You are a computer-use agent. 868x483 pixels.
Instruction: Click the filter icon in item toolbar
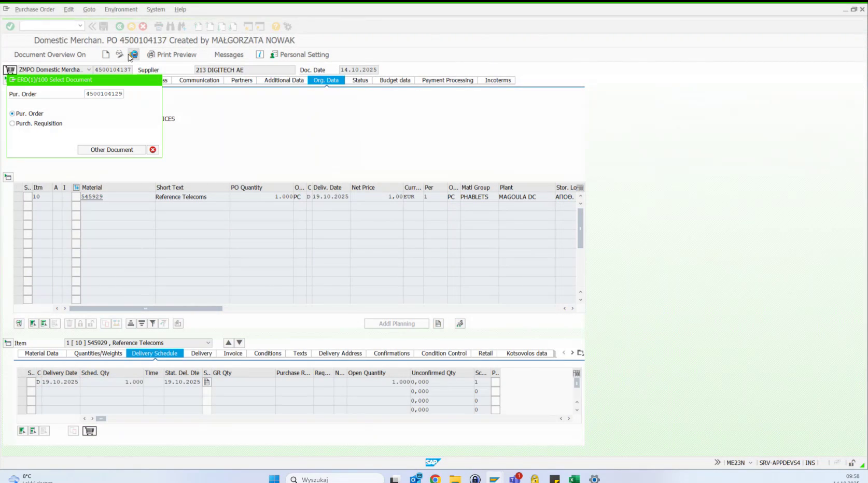tap(152, 323)
